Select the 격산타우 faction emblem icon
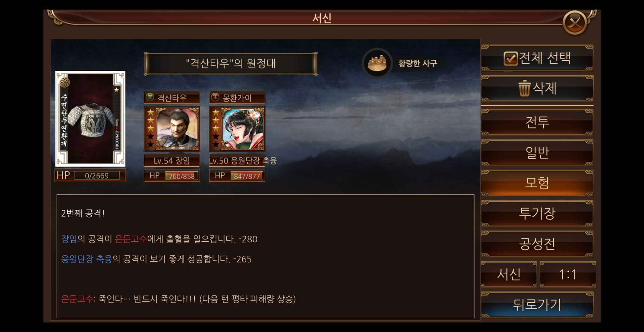This screenshot has height=332, width=644. point(150,97)
